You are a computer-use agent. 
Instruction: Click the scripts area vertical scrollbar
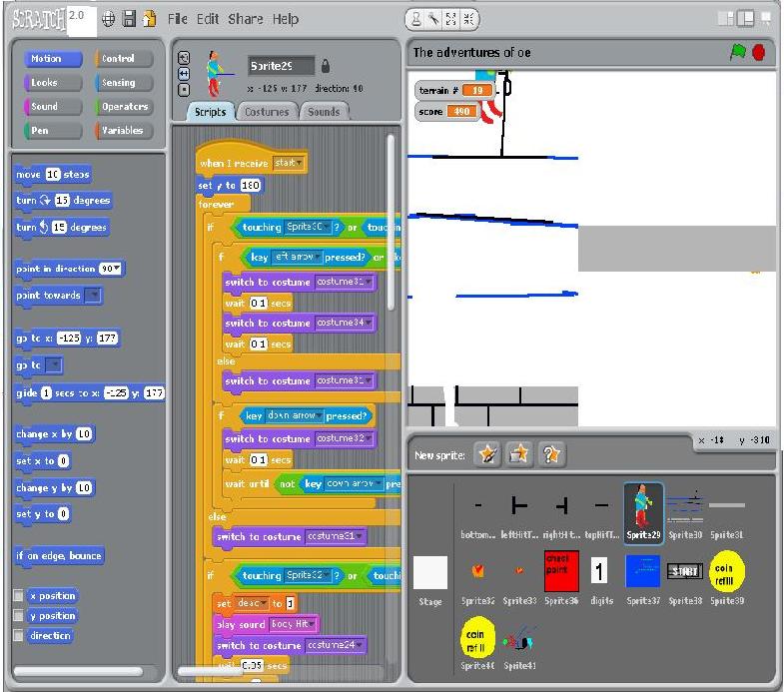tap(391, 223)
